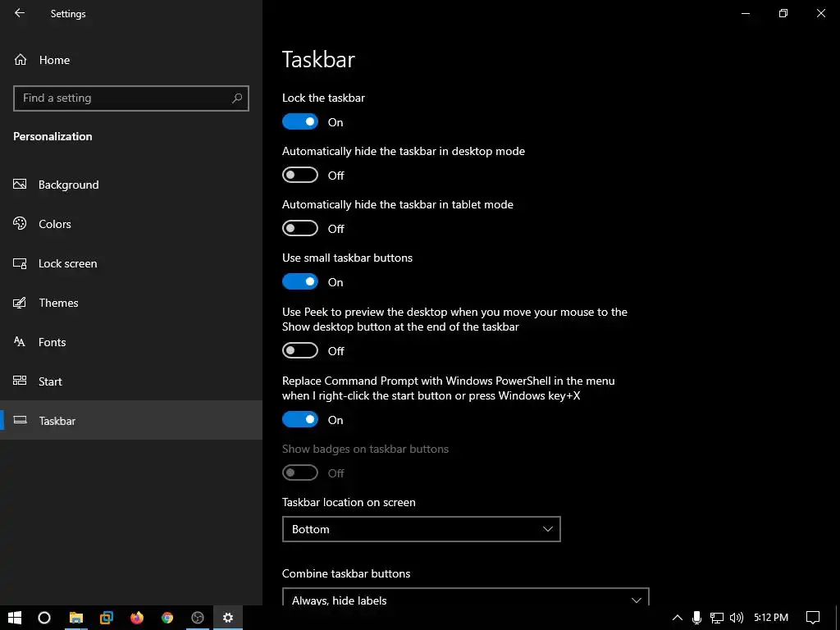
Task: Click the Settings gear taskbar icon
Action: click(228, 618)
